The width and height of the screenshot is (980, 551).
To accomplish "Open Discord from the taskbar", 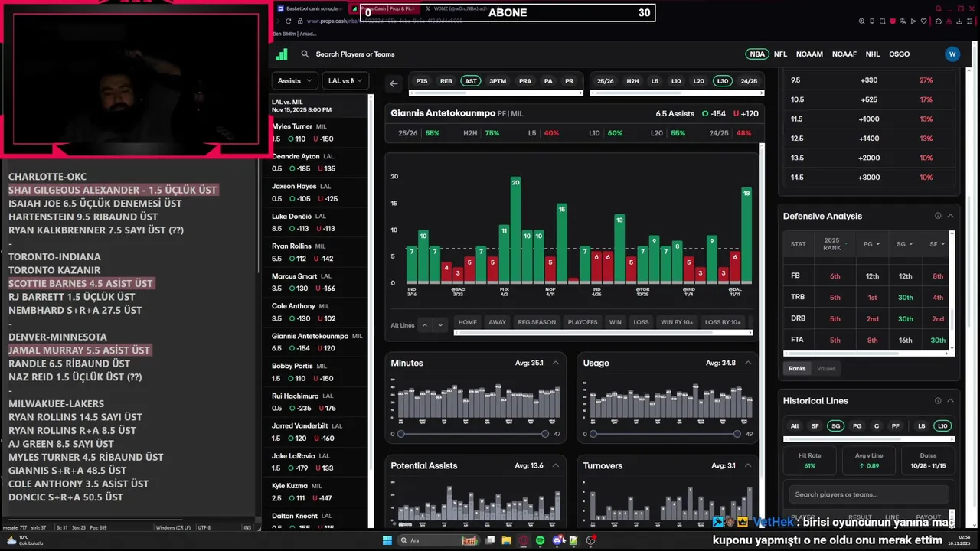I will click(x=557, y=540).
